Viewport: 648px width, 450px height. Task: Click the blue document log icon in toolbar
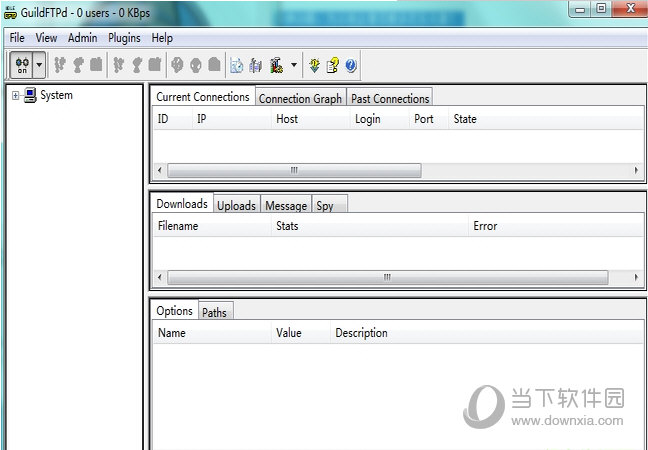pos(237,65)
